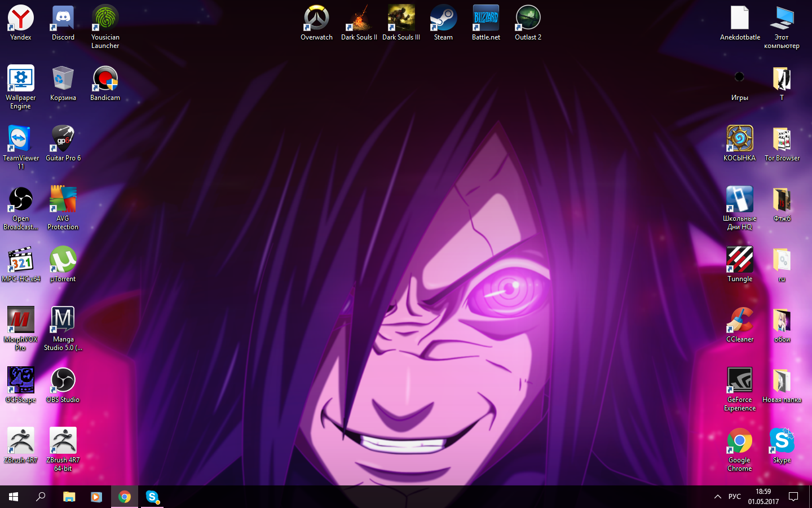This screenshot has height=508, width=812.
Task: Open the Windows Start menu
Action: (14, 497)
